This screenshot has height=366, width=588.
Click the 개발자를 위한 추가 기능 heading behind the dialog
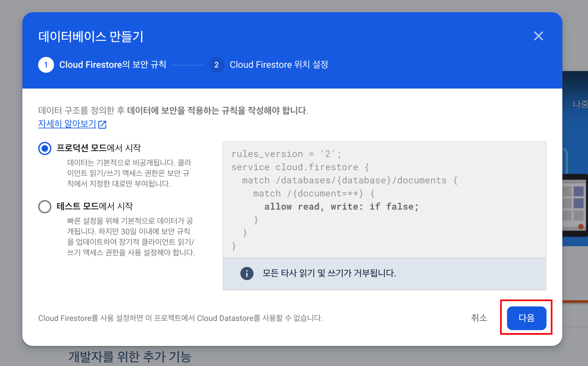click(x=130, y=356)
